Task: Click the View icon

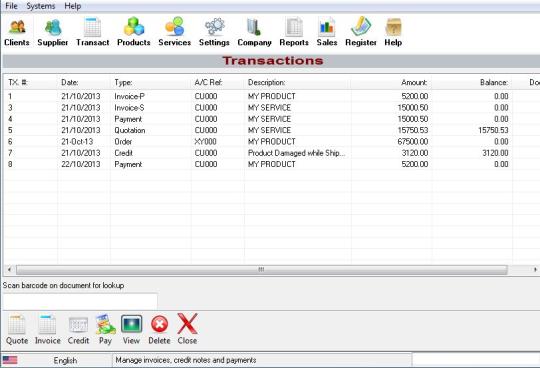Action: [131, 329]
